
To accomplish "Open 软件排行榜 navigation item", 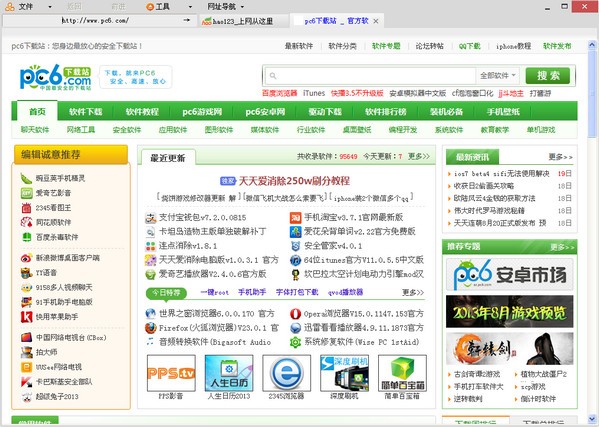I will (385, 112).
